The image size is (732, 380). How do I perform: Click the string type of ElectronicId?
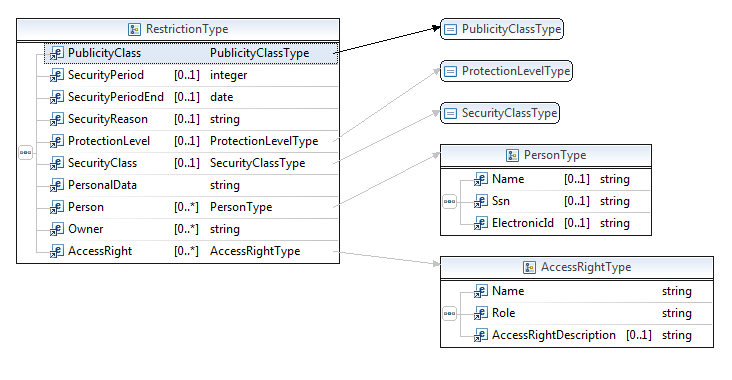pyautogui.click(x=615, y=223)
